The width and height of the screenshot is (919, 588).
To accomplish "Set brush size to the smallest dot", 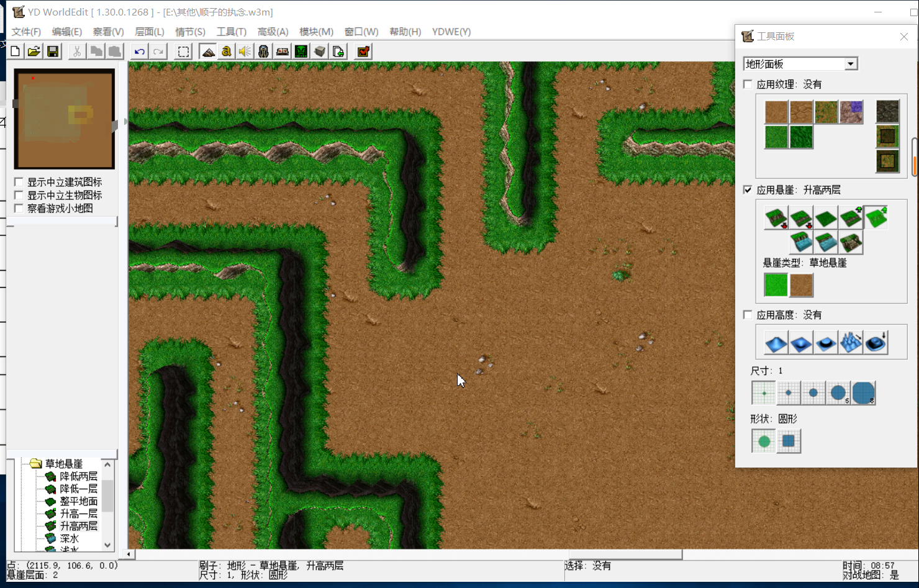I will [764, 393].
